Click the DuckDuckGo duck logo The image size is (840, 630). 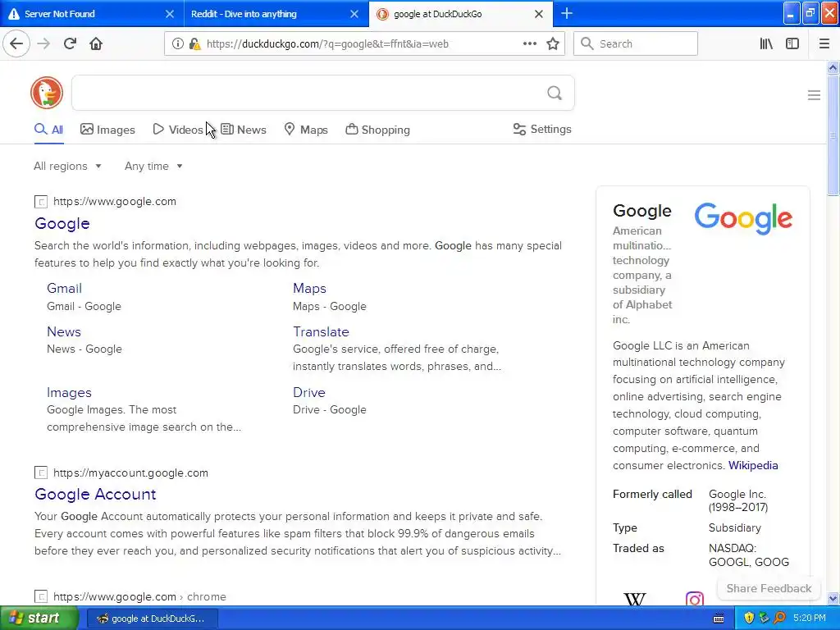pos(47,93)
